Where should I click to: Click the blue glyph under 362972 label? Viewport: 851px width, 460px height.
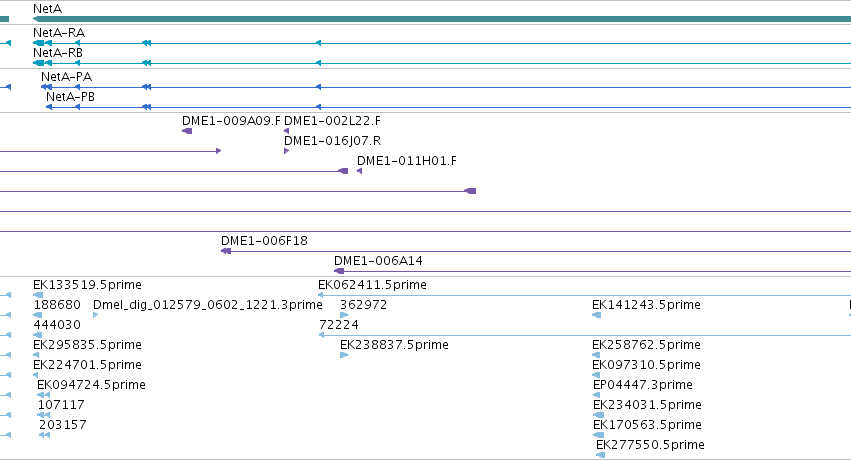point(344,315)
